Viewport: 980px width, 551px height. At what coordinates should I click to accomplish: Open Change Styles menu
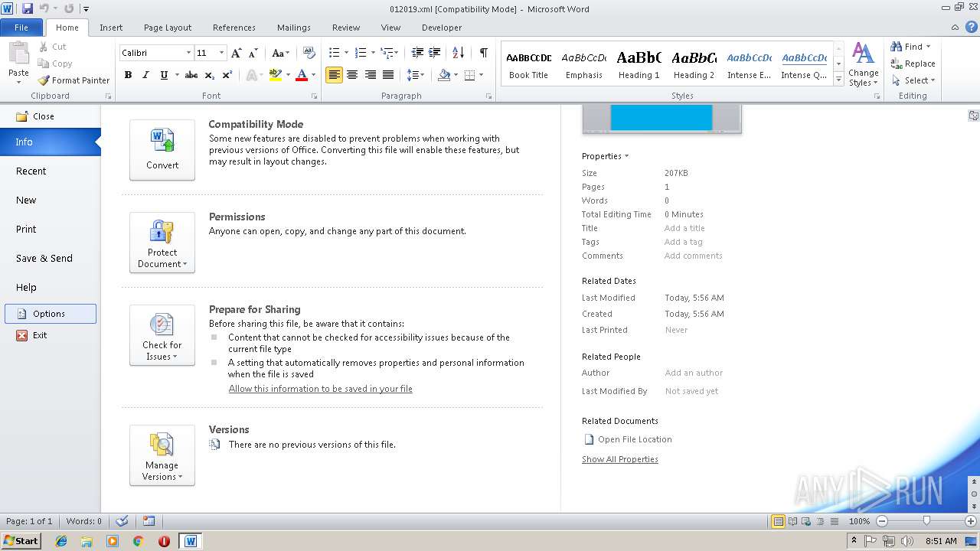[x=863, y=64]
